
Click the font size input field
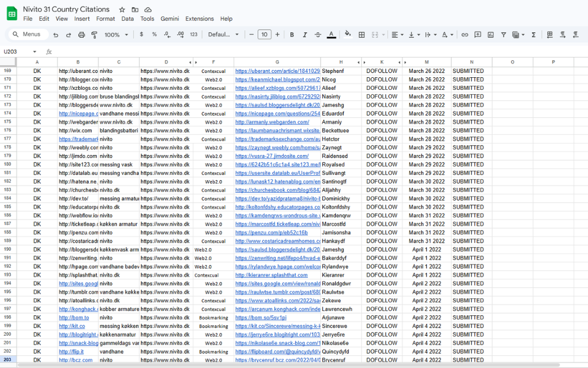pyautogui.click(x=264, y=34)
